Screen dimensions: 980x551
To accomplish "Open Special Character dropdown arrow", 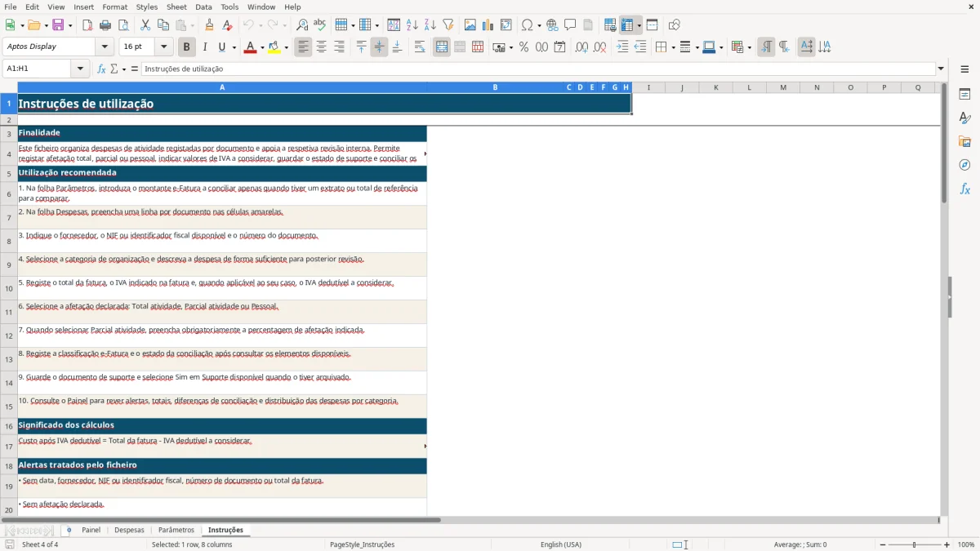I will click(x=539, y=25).
